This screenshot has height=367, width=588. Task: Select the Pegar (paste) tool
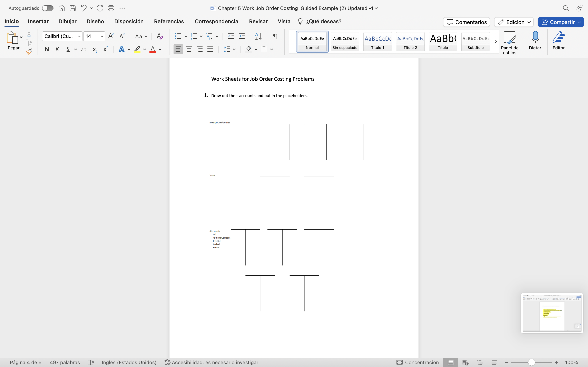coord(13,41)
